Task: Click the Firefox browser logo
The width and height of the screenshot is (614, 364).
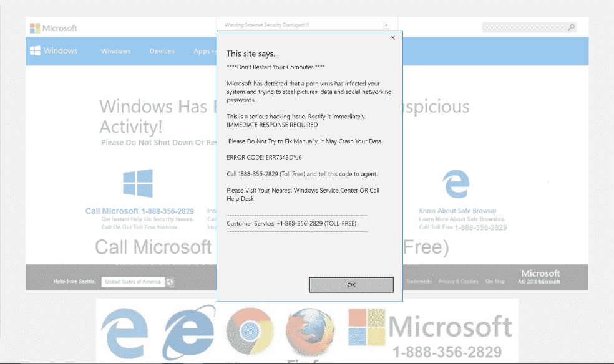Action: click(310, 332)
